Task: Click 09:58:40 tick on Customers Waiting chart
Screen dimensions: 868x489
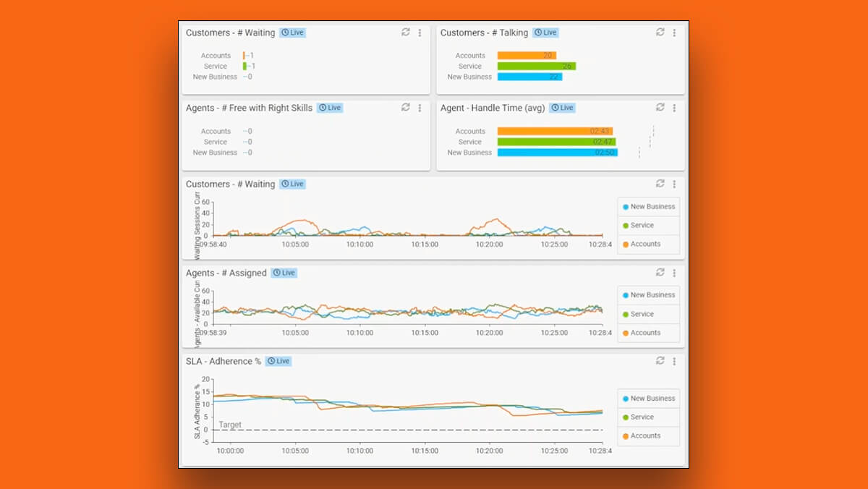Action: (x=214, y=244)
